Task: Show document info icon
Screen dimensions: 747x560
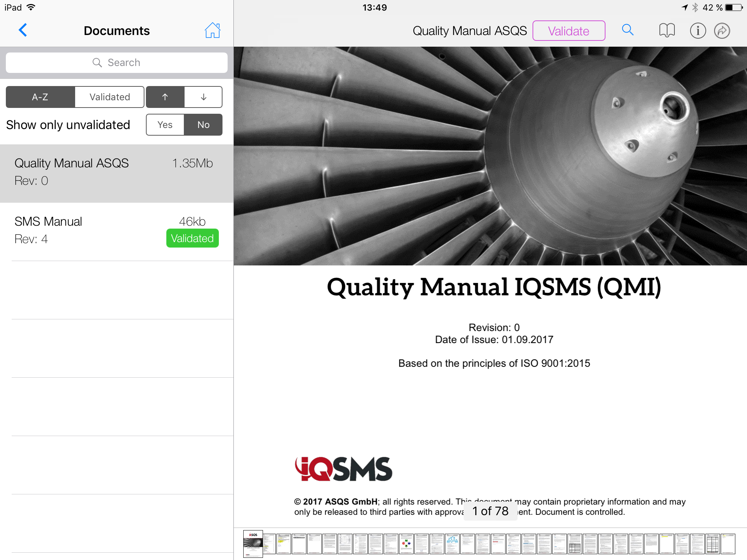Action: [x=697, y=31]
